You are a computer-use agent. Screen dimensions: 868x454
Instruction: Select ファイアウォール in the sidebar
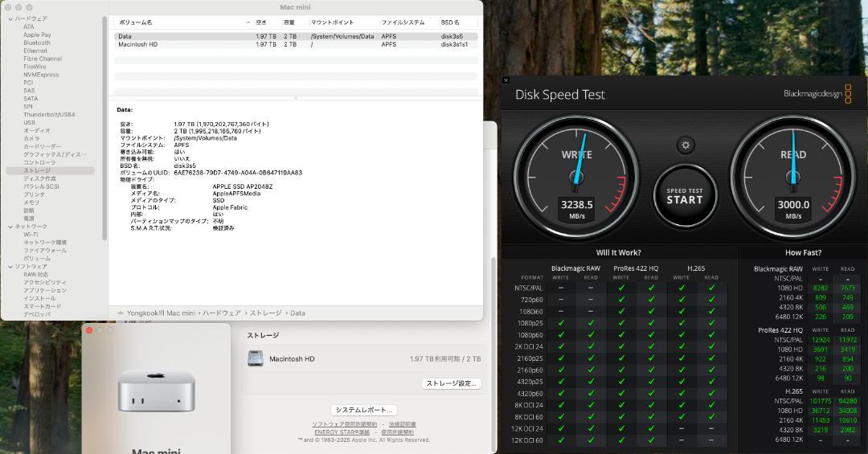click(45, 250)
